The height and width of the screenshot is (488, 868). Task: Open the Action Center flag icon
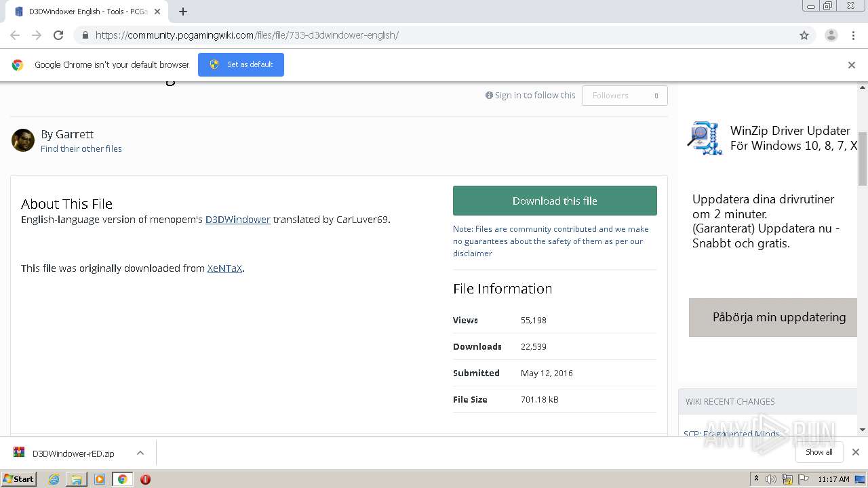click(804, 479)
